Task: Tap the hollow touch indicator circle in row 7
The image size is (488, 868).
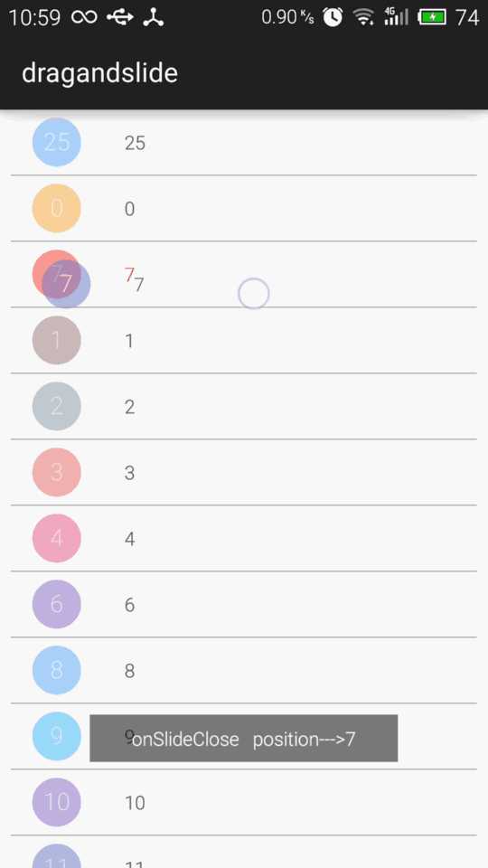Action: [253, 293]
